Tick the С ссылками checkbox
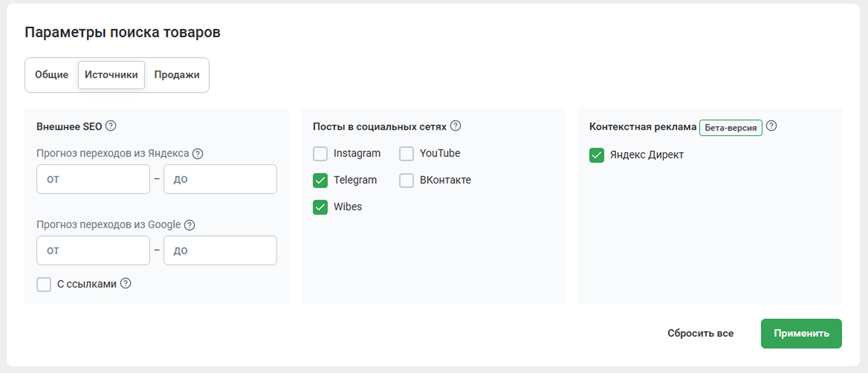The width and height of the screenshot is (868, 373). (x=44, y=284)
